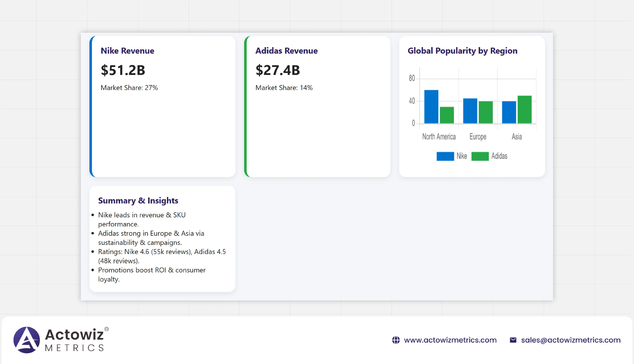Click the Asia axis label on chart
The width and height of the screenshot is (634, 364).
pyautogui.click(x=517, y=136)
